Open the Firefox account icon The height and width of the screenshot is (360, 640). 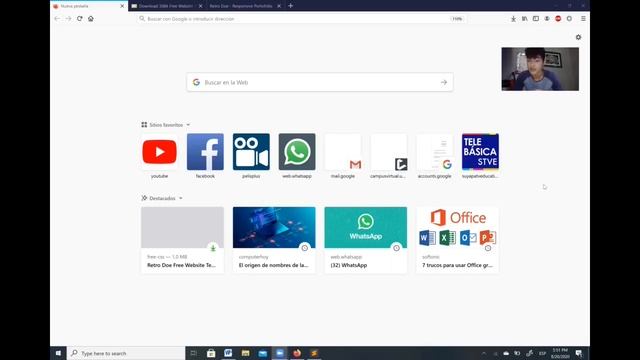coord(547,19)
